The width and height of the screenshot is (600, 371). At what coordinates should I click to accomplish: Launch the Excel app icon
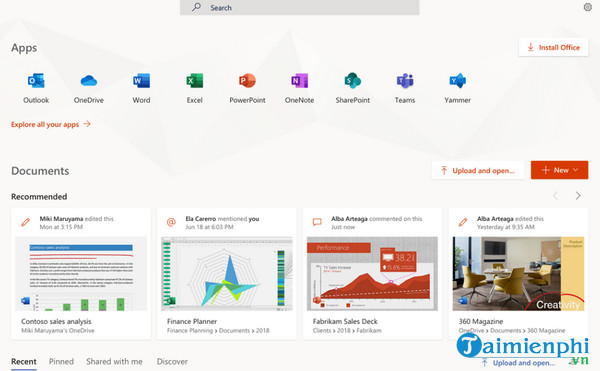[194, 81]
